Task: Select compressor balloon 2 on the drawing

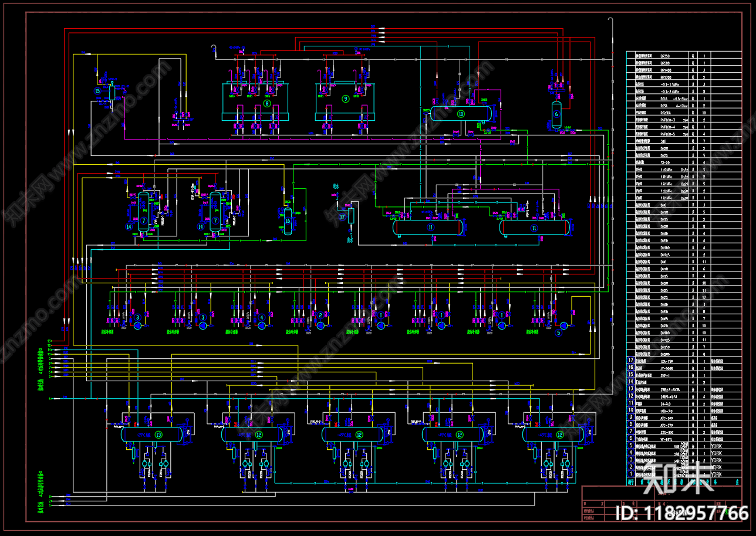Action: [x=320, y=315]
